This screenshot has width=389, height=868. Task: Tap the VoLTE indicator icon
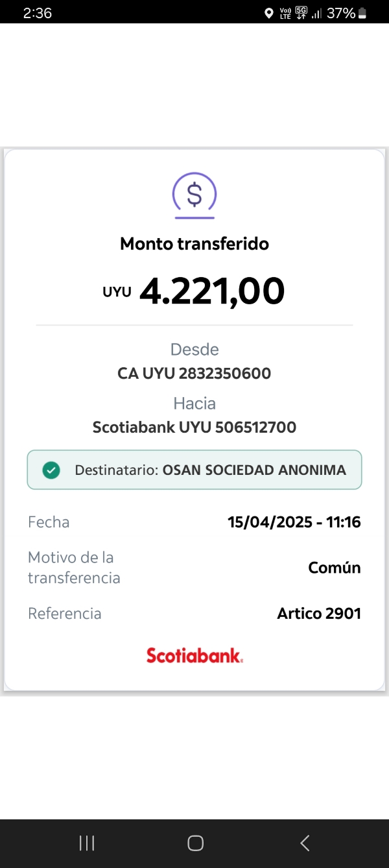[285, 13]
